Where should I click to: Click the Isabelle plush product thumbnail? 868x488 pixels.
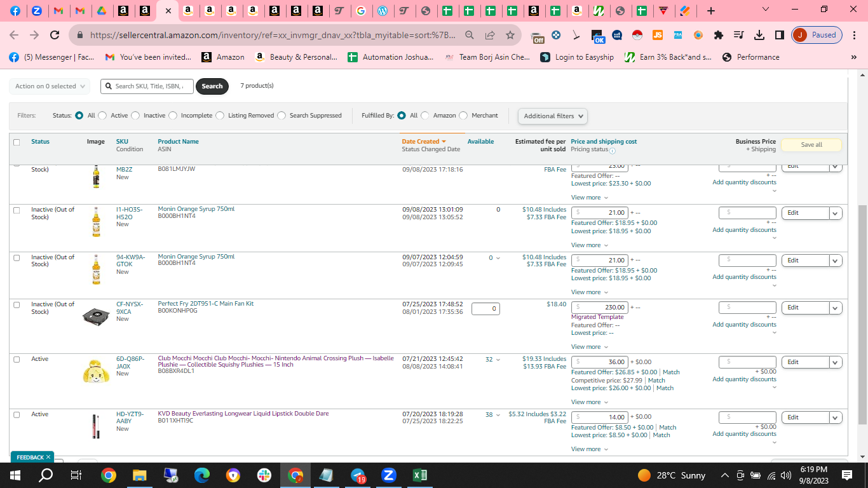point(96,371)
